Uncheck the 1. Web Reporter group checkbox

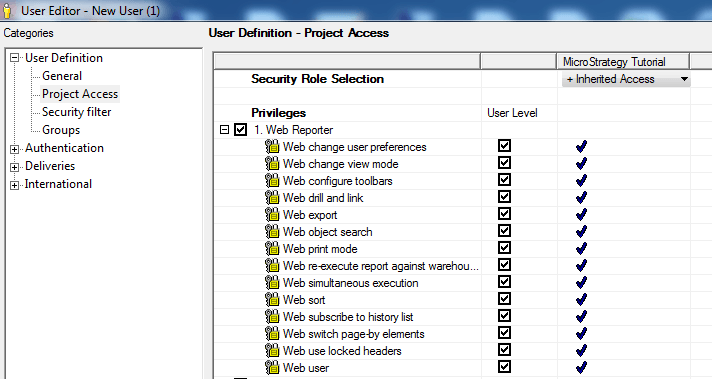point(240,130)
